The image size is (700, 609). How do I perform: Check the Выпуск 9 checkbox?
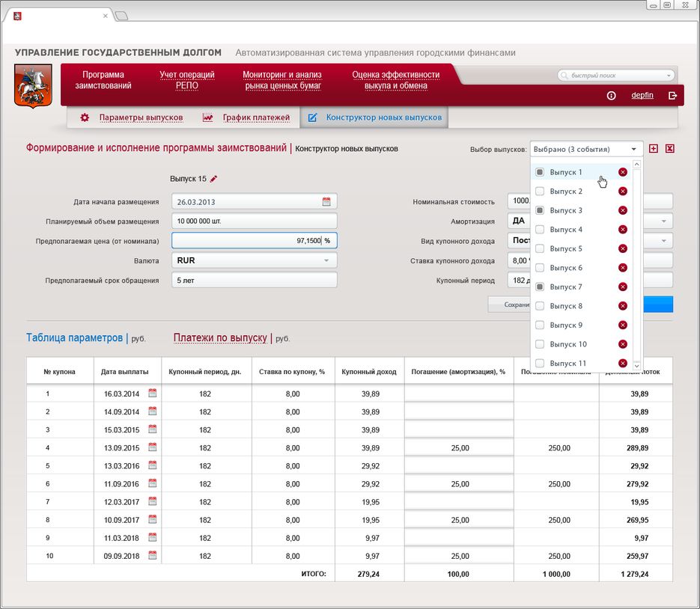tap(540, 325)
